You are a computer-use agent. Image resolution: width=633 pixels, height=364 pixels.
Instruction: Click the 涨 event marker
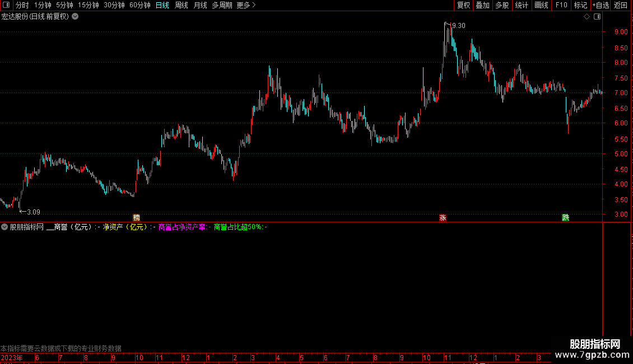point(443,217)
